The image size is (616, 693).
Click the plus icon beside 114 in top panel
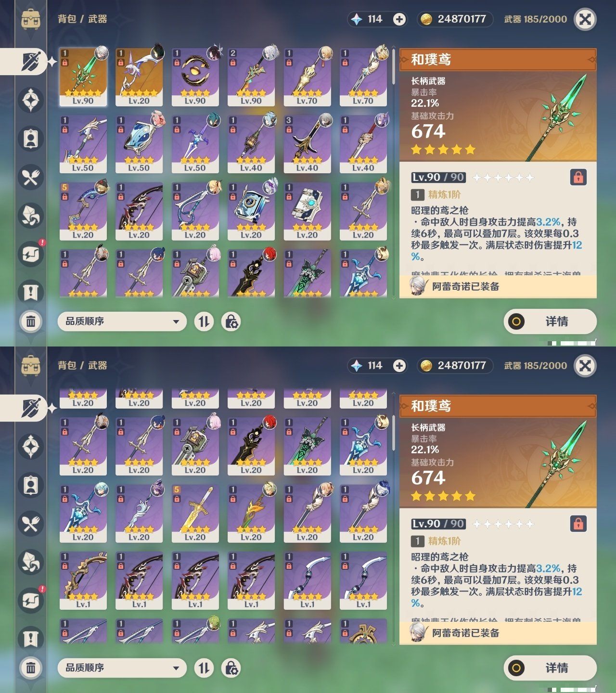[x=399, y=19]
